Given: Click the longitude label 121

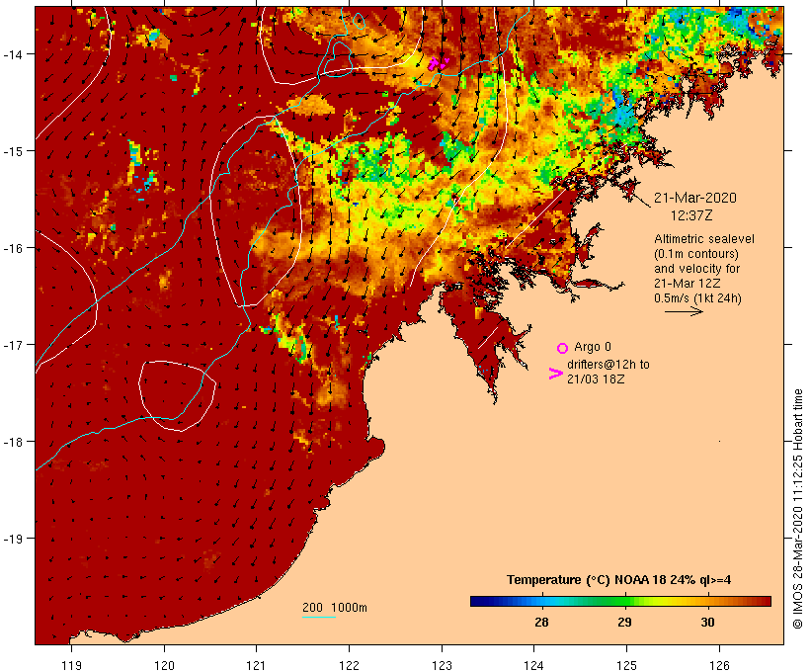Looking at the screenshot, I should click(x=256, y=665).
